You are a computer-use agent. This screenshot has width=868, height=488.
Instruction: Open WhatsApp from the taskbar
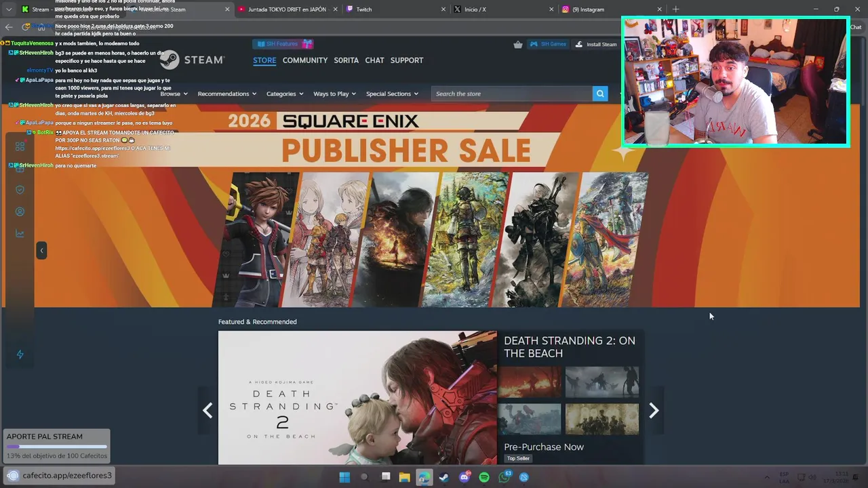505,477
